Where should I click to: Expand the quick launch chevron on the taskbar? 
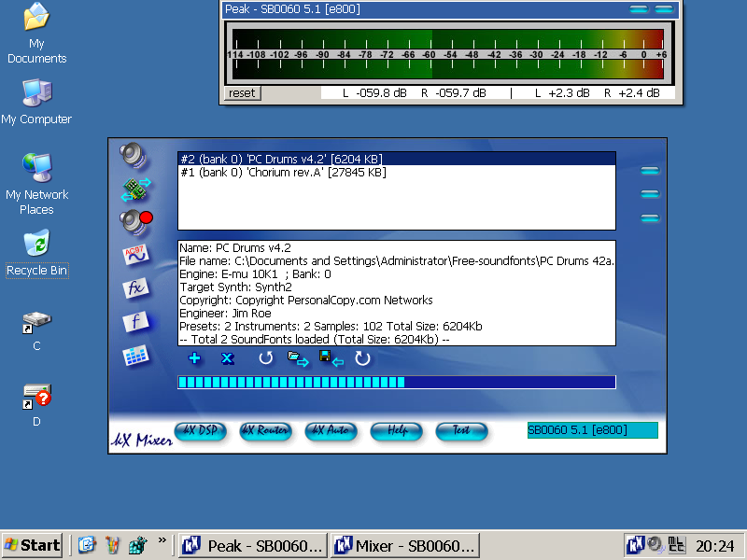(162, 540)
